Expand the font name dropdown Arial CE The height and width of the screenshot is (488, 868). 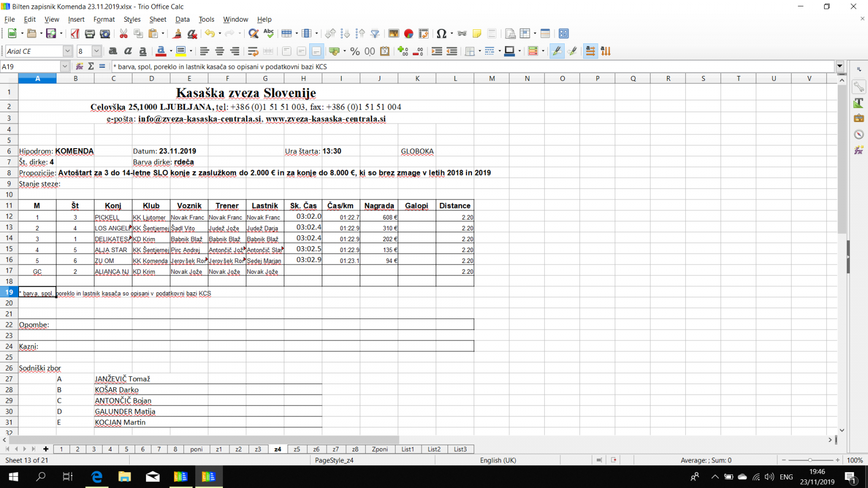coord(67,51)
